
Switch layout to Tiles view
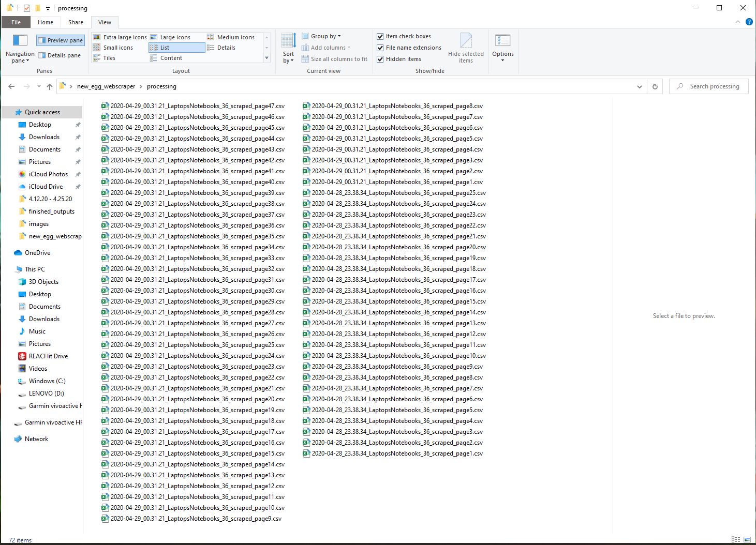(105, 58)
